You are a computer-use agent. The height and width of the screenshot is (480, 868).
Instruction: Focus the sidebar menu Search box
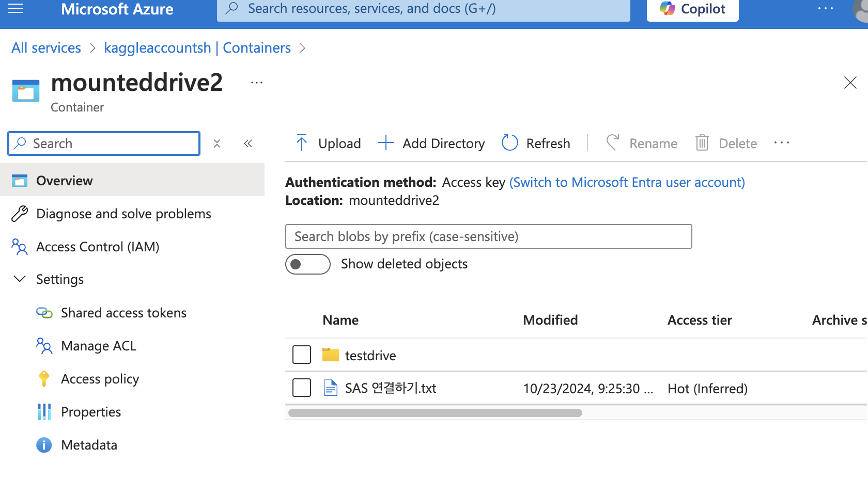(x=104, y=143)
